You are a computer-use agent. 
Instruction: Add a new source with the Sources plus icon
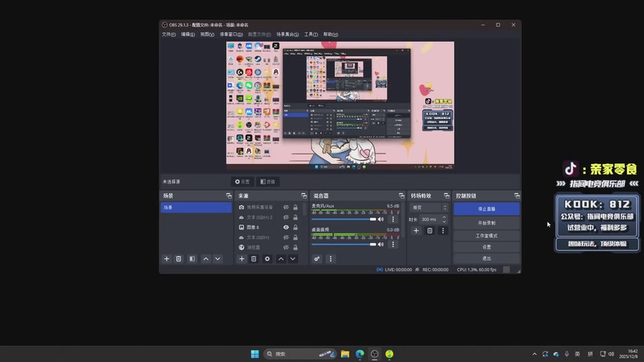pyautogui.click(x=242, y=258)
